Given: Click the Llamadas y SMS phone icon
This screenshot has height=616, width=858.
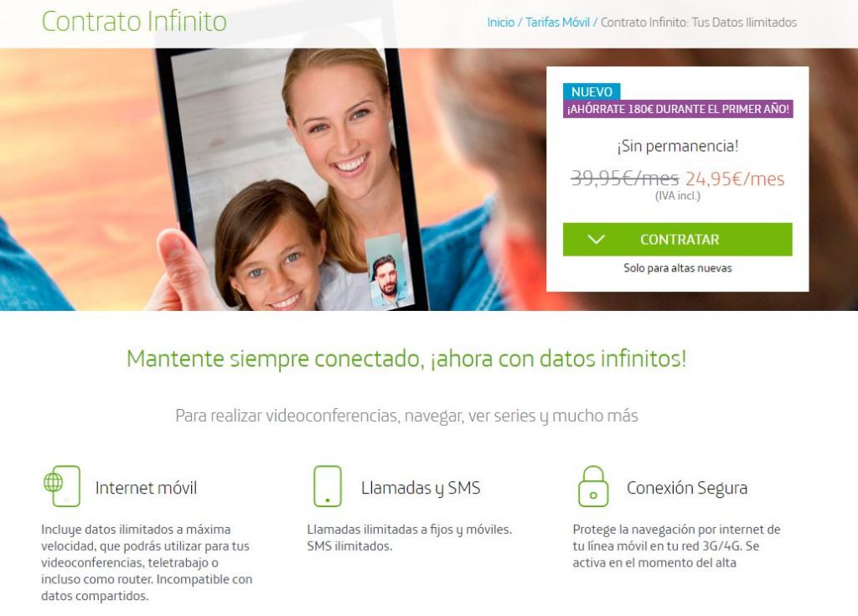Looking at the screenshot, I should point(328,486).
